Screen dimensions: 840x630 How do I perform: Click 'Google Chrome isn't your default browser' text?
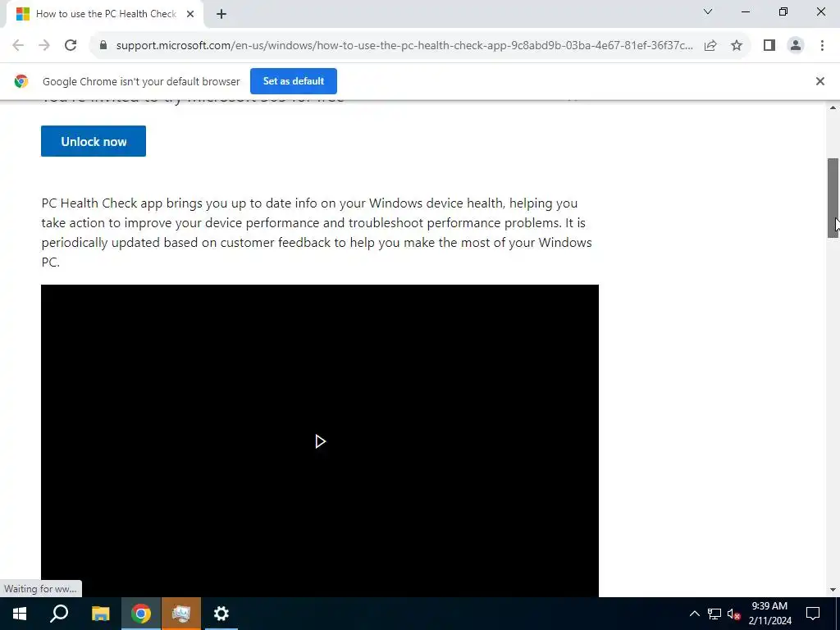(x=141, y=81)
